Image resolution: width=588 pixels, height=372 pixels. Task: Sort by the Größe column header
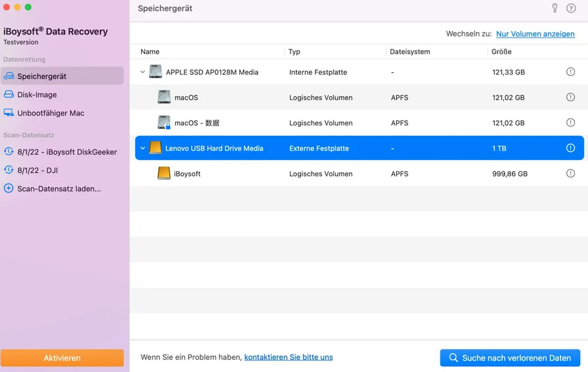coord(501,51)
